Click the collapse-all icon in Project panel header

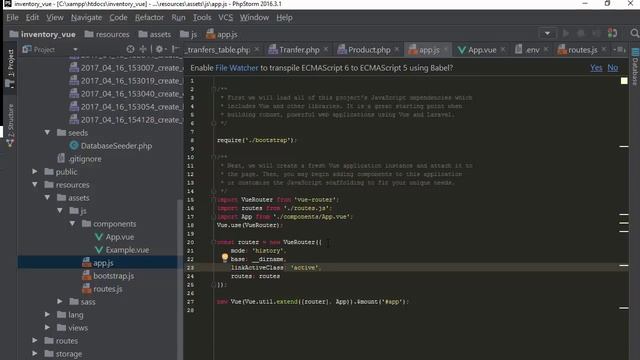pos(143,49)
